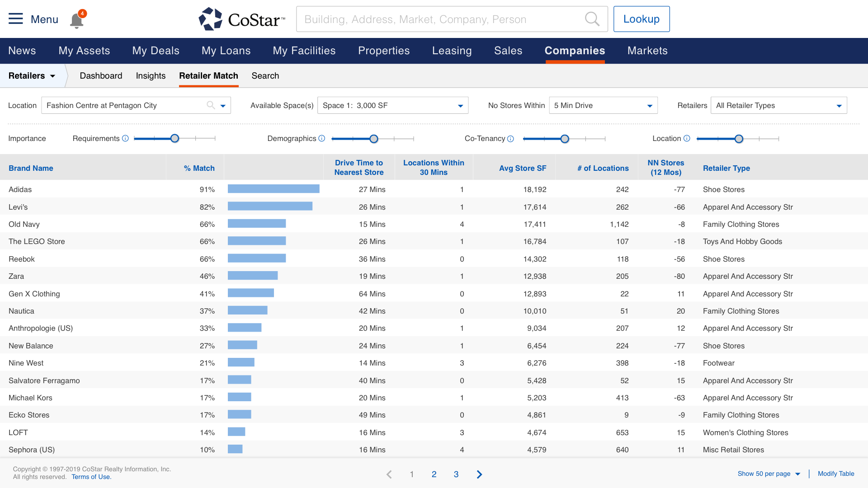
Task: Select the Zara brand row
Action: tap(434, 276)
